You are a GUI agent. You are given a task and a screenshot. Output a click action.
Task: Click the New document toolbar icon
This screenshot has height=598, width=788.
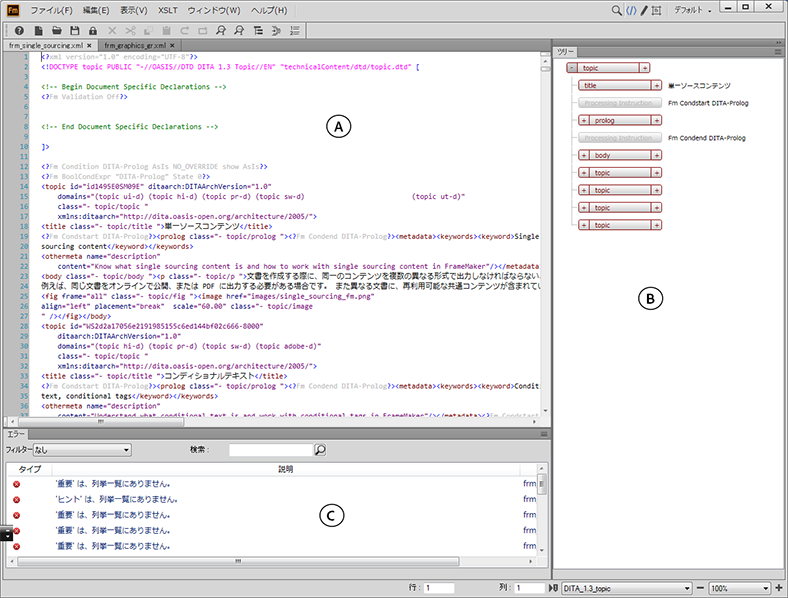click(x=39, y=31)
